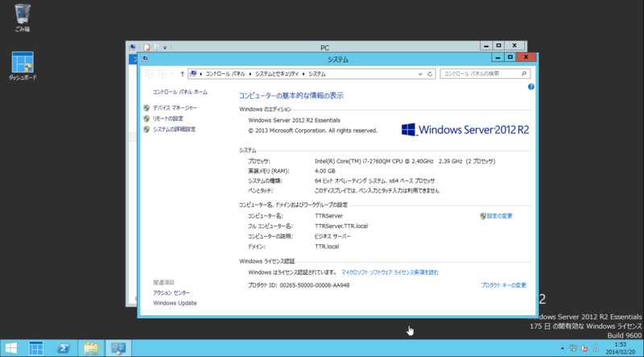Click the processor value Intel Core i7-2760QM
The width and height of the screenshot is (644, 357).
click(x=405, y=161)
